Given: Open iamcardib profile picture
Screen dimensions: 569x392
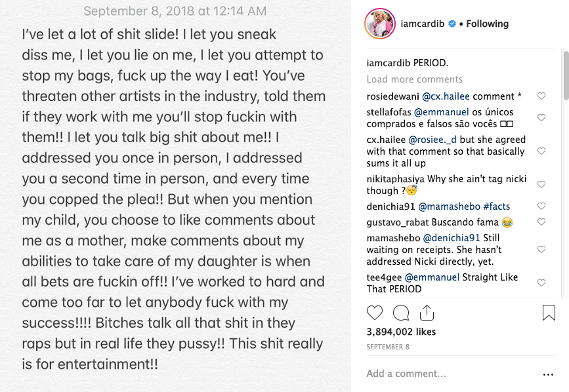Looking at the screenshot, I should coord(379,24).
